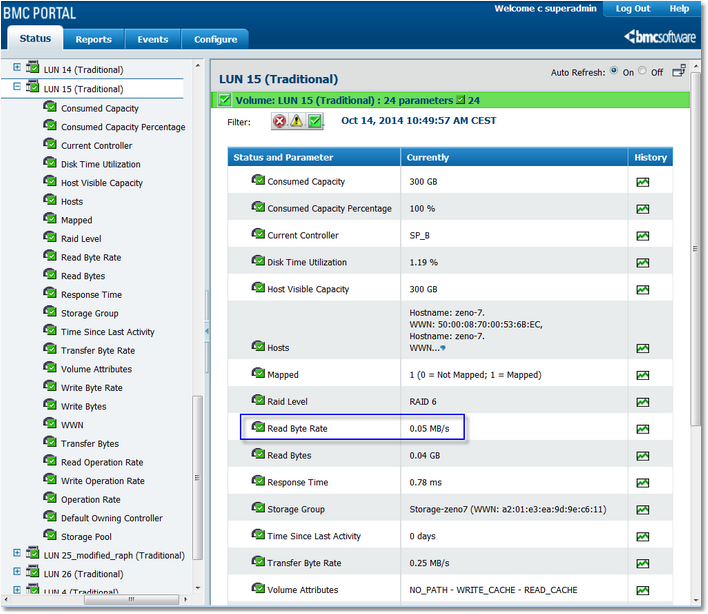708x614 pixels.
Task: Open the Help link
Action: (x=679, y=9)
